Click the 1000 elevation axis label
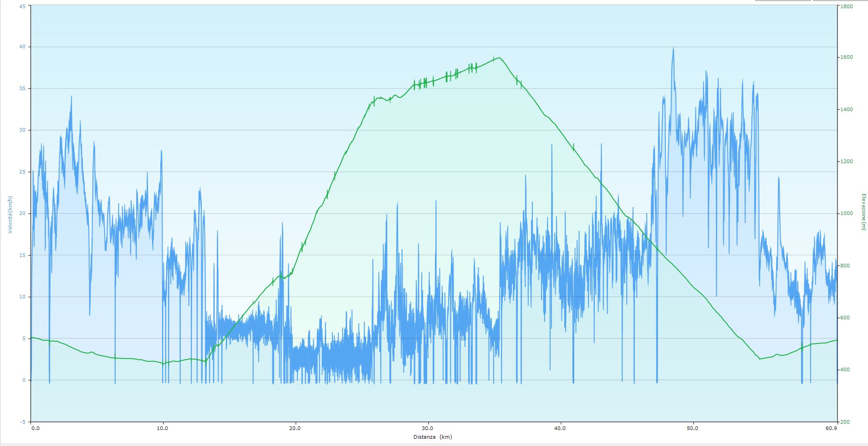The width and height of the screenshot is (868, 446). click(847, 214)
